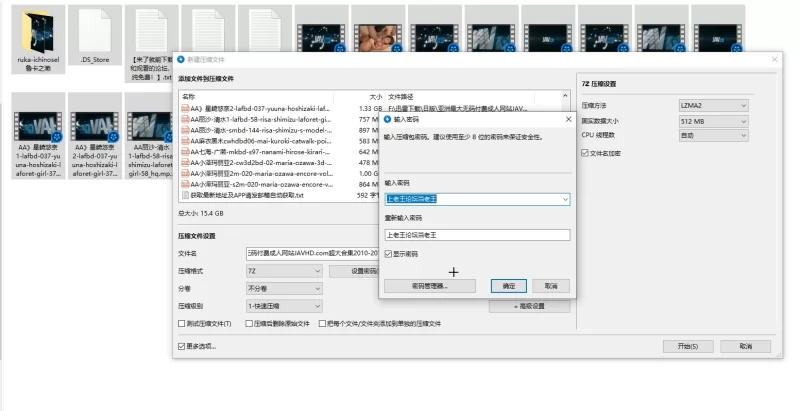Click the 总大小: 15.4 GB label
800x411 pixels.
point(201,214)
